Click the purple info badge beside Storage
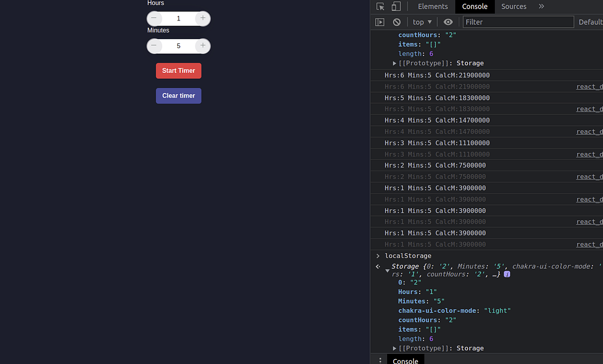This screenshot has width=603, height=364. 507,274
